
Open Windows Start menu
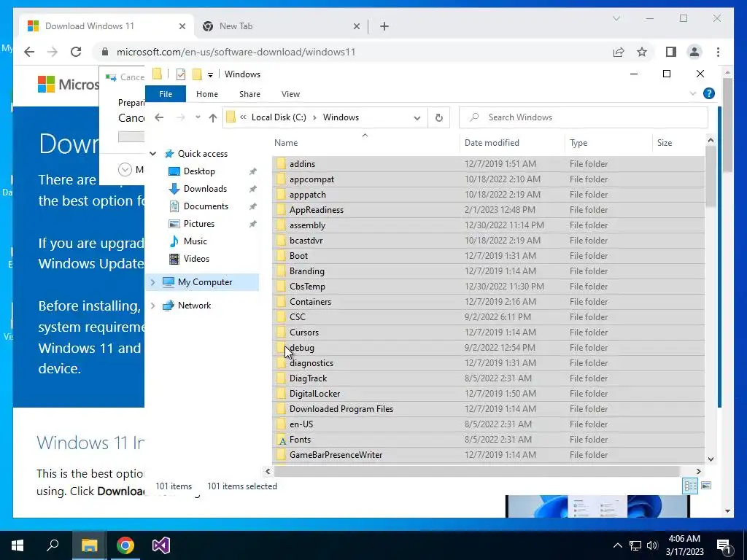[x=18, y=545]
